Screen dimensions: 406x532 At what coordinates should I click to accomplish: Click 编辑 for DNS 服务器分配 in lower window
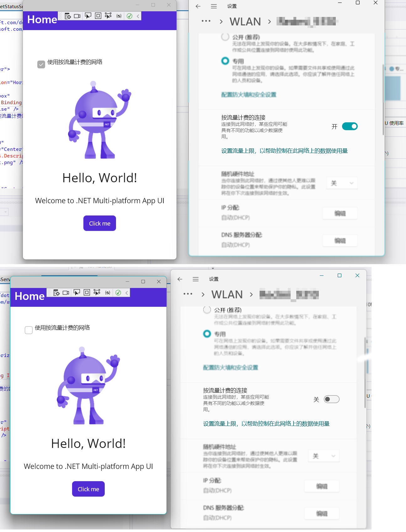coord(322,514)
